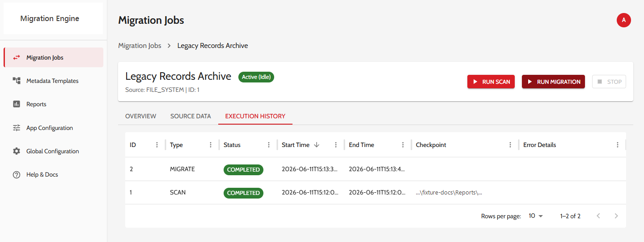Click the Migration Engine logo title
Screen dimensions: 644x242
(x=50, y=18)
